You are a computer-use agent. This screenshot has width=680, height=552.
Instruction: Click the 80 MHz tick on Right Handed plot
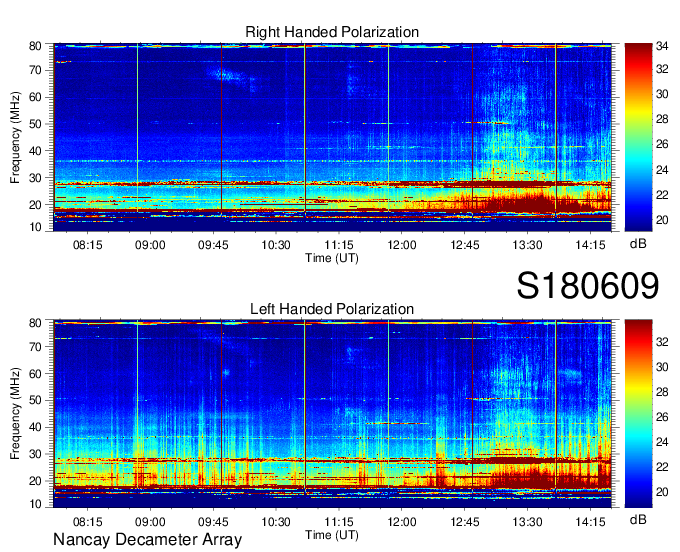[35, 46]
